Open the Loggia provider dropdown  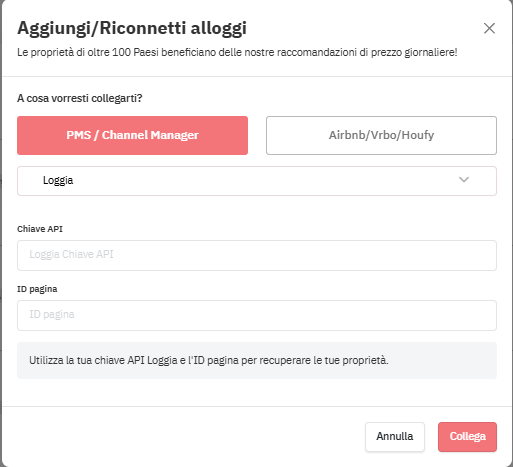click(x=257, y=181)
